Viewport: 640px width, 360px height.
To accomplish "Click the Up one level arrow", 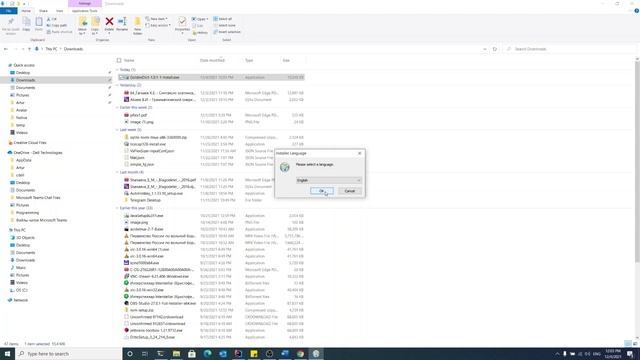I will (29, 49).
